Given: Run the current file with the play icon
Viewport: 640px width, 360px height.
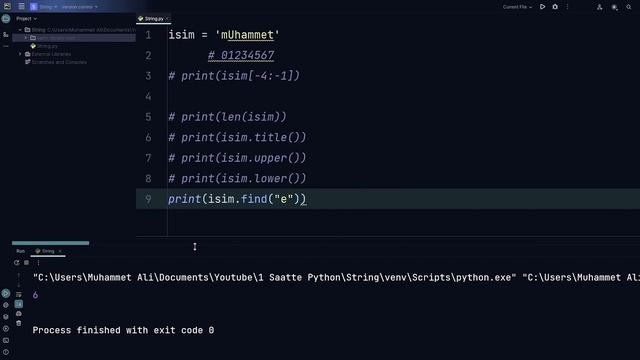Looking at the screenshot, I should click(542, 7).
